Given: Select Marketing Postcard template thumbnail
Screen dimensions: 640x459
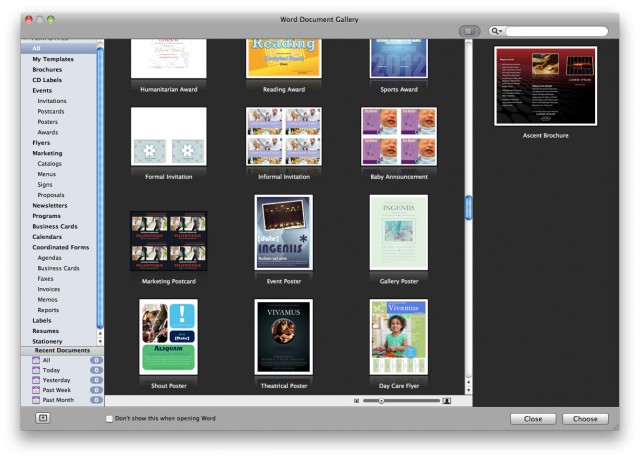Looking at the screenshot, I should click(x=169, y=241).
